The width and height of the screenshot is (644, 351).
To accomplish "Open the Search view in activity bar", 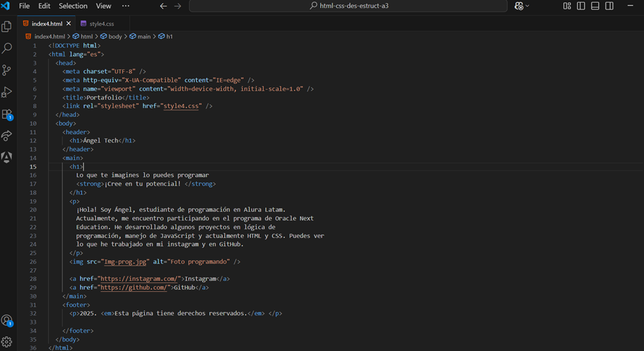I will (7, 48).
